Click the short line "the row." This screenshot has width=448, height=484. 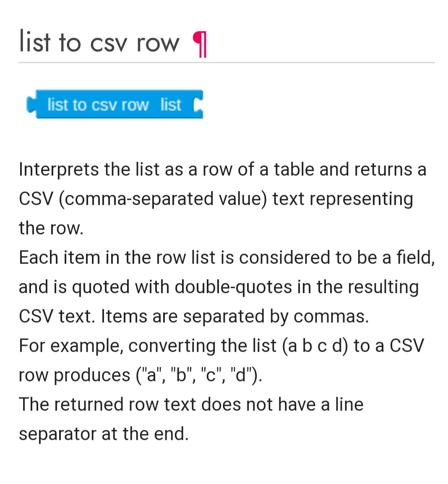click(x=51, y=228)
